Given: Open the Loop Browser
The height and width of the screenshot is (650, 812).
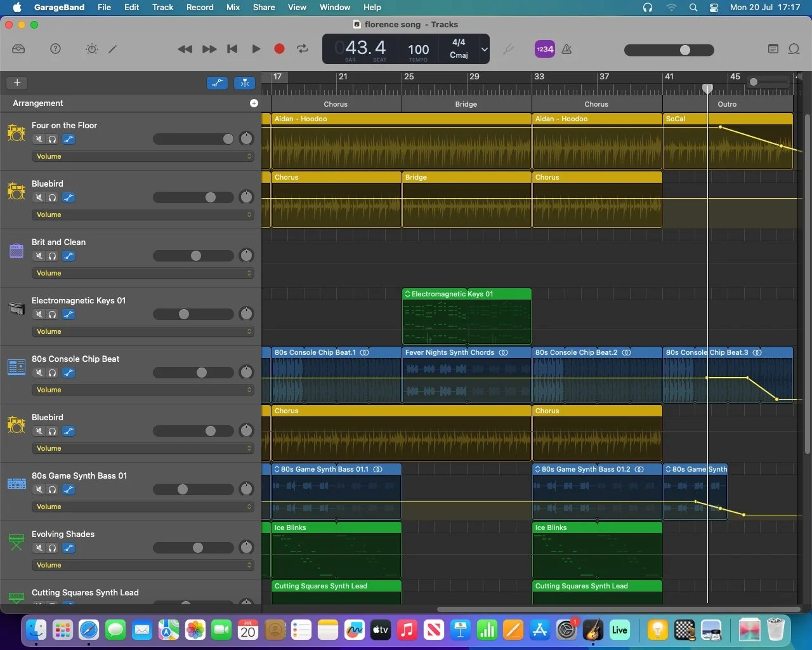Looking at the screenshot, I should coord(794,49).
